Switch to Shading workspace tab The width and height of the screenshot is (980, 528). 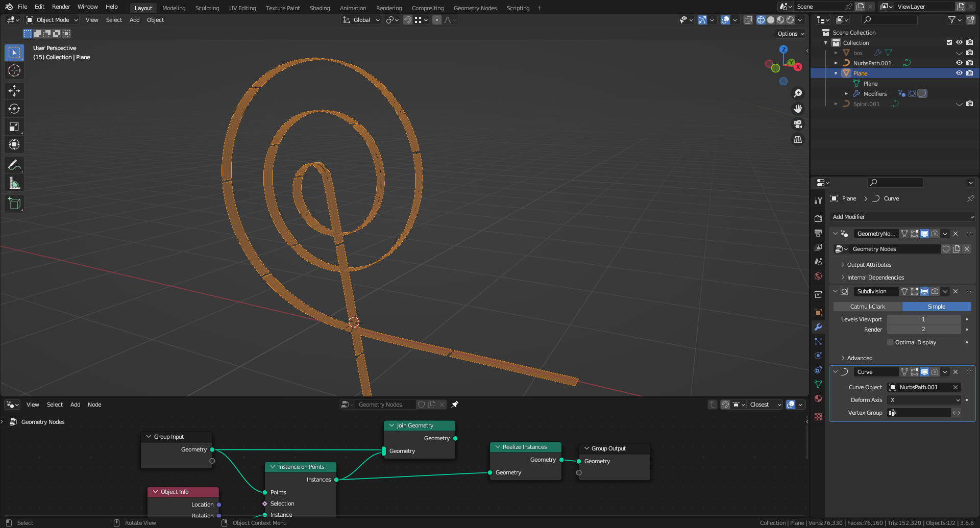click(320, 8)
